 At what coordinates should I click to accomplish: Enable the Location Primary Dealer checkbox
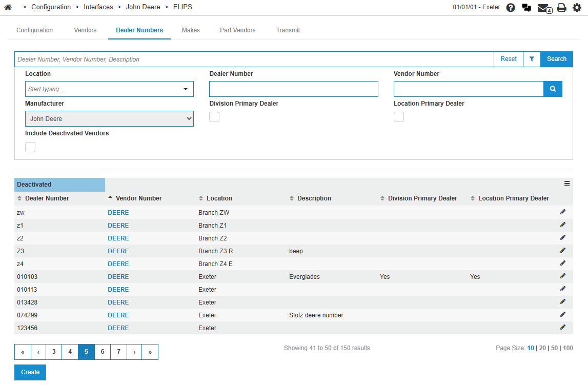398,117
